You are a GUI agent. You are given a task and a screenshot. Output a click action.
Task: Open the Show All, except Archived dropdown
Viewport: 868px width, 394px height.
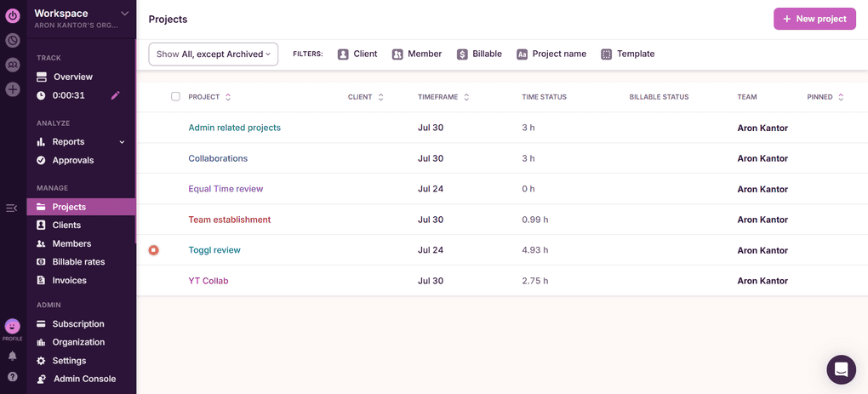tap(213, 54)
